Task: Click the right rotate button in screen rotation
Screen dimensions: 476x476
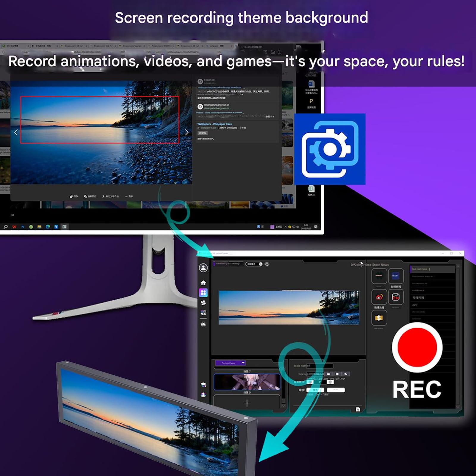Action: (330, 382)
